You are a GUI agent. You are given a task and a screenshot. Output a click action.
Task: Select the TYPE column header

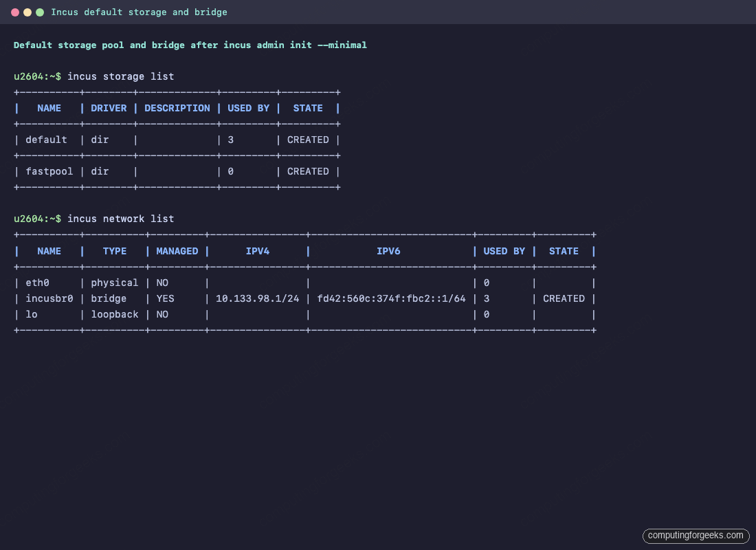[115, 252]
